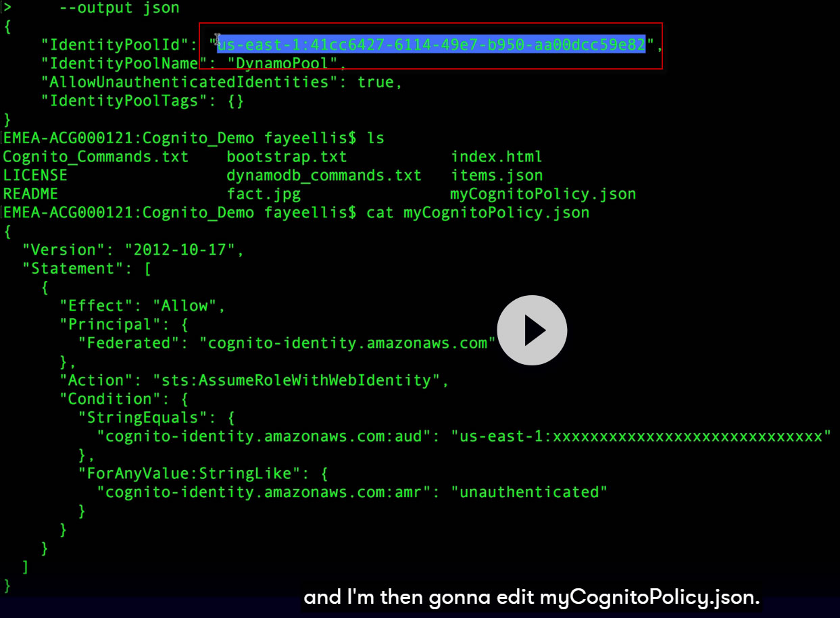The image size is (840, 618).
Task: Click fact.jpg in the file listing
Action: [264, 194]
